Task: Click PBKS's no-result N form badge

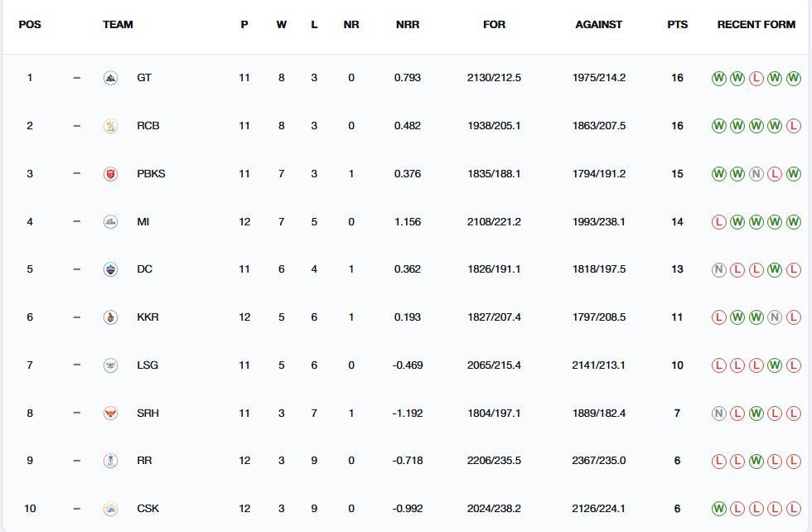Action: 756,174
